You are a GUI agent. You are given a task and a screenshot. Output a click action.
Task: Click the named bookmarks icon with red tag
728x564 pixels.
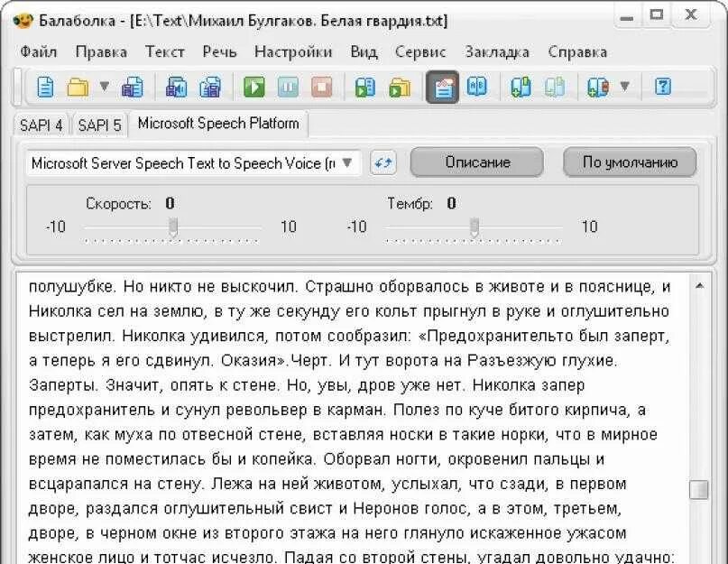[x=598, y=87]
